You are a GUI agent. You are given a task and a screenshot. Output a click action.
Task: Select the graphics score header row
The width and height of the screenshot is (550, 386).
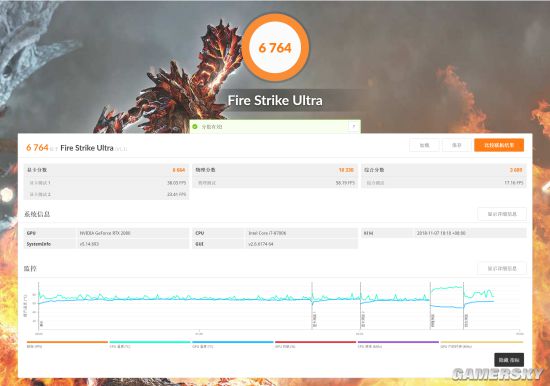point(106,170)
